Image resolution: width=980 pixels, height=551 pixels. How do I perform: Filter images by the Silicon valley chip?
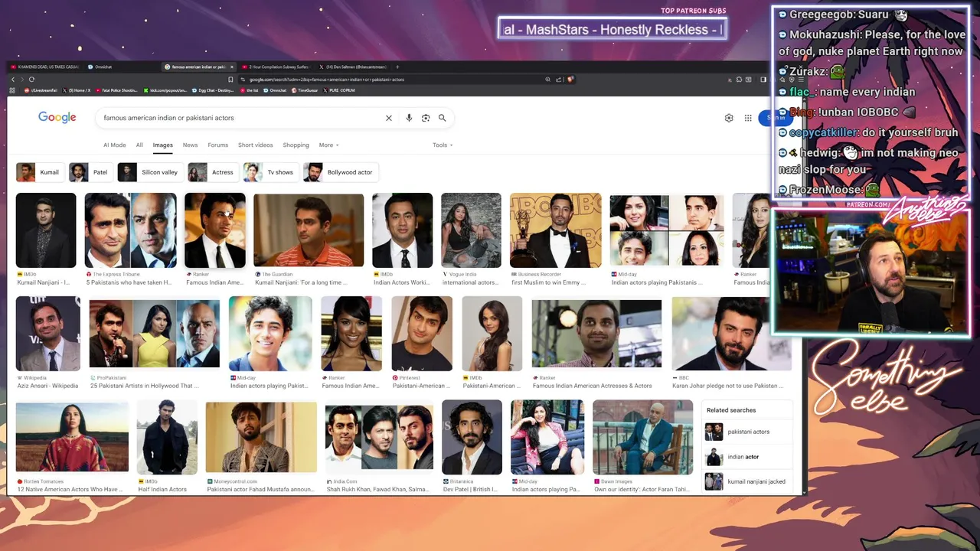click(x=150, y=172)
